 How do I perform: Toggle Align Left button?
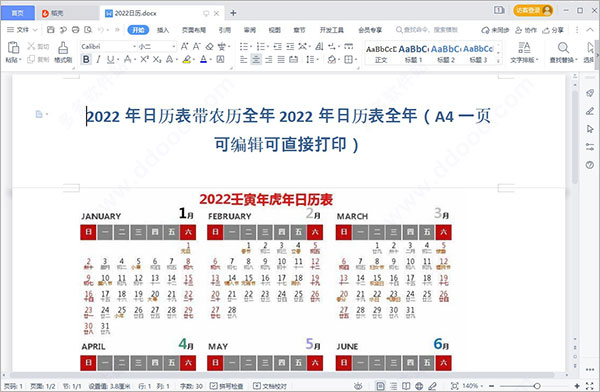pos(243,59)
